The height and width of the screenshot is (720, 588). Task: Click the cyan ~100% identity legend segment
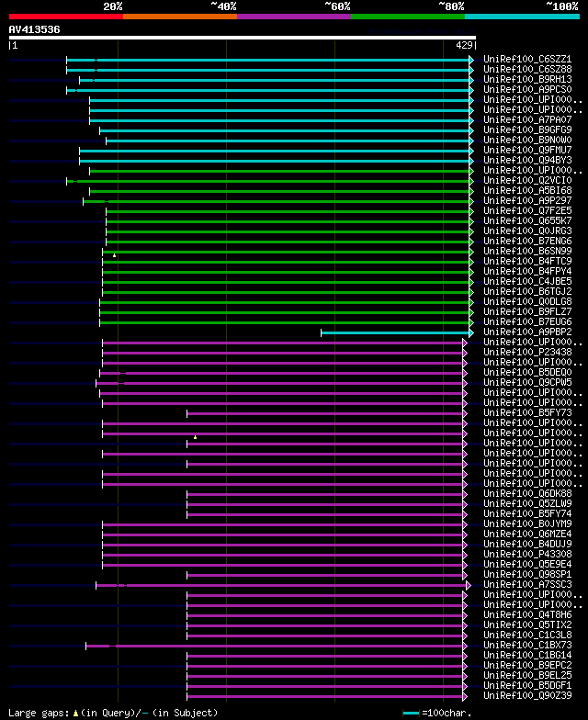pyautogui.click(x=522, y=17)
